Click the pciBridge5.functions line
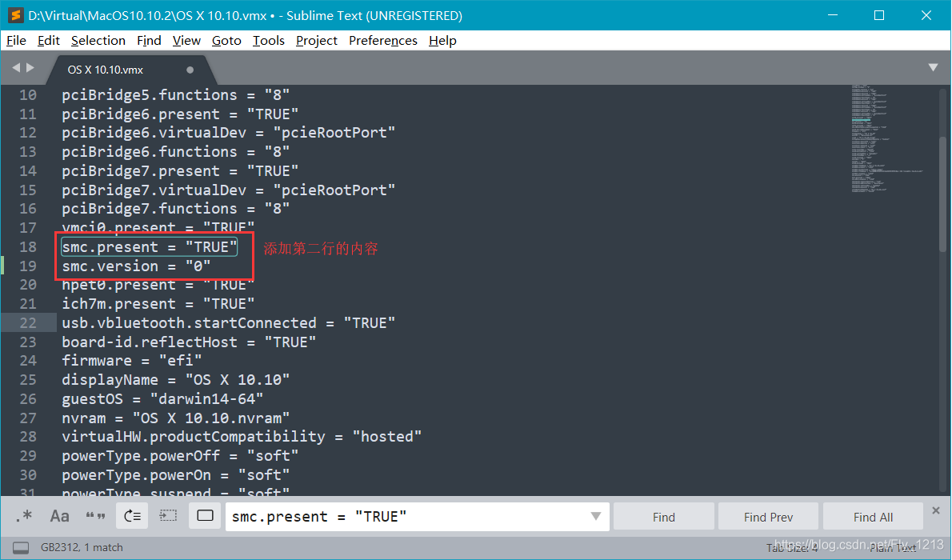The height and width of the screenshot is (560, 952). (175, 95)
